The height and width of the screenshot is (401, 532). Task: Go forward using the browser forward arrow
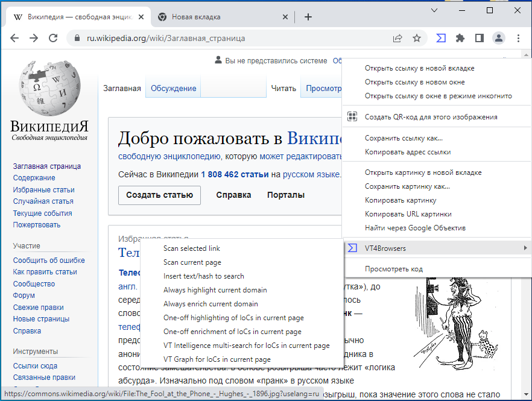coord(34,38)
